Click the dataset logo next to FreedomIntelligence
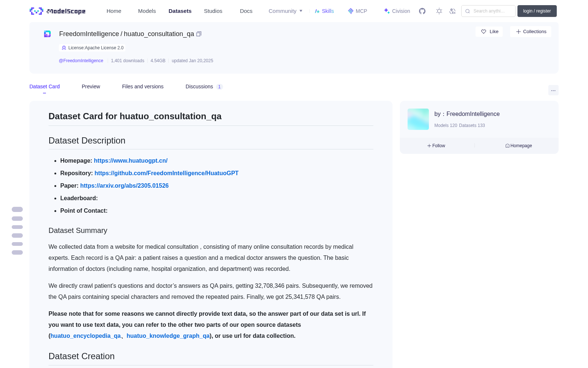 coord(47,34)
